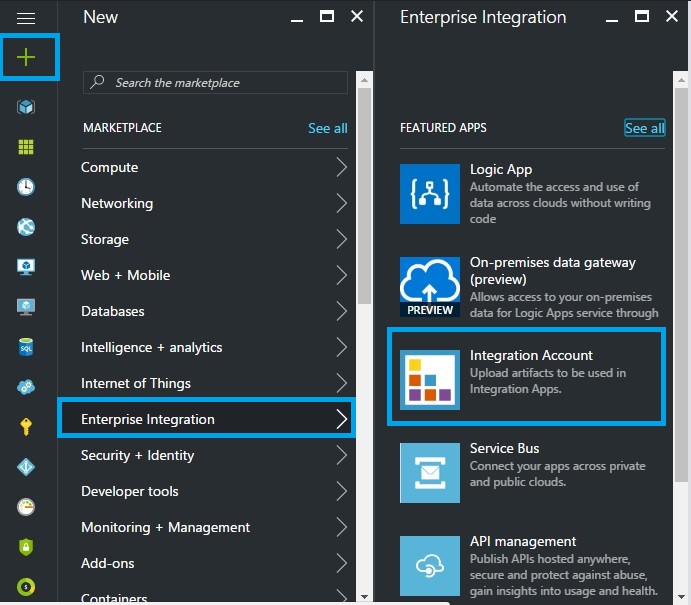The height and width of the screenshot is (605, 691).
Task: Click the Enterprise Integration blade scrollbar thumb
Action: click(x=681, y=284)
